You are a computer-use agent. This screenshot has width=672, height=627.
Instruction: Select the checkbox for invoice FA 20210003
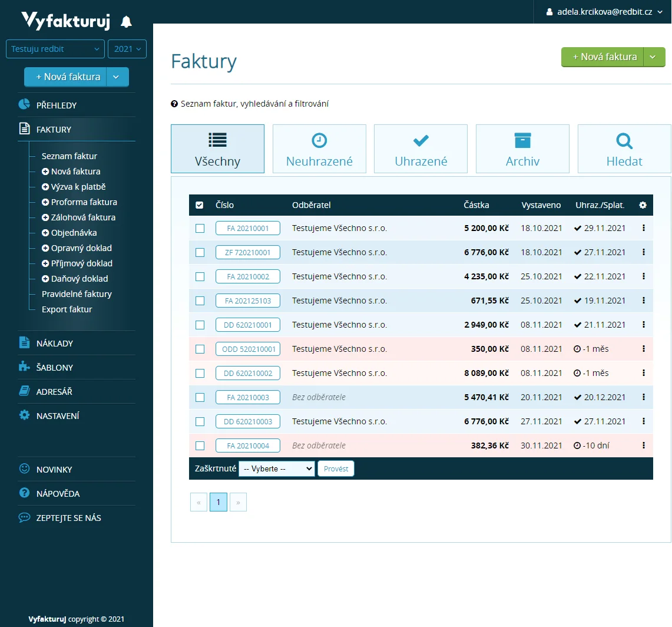(x=200, y=397)
